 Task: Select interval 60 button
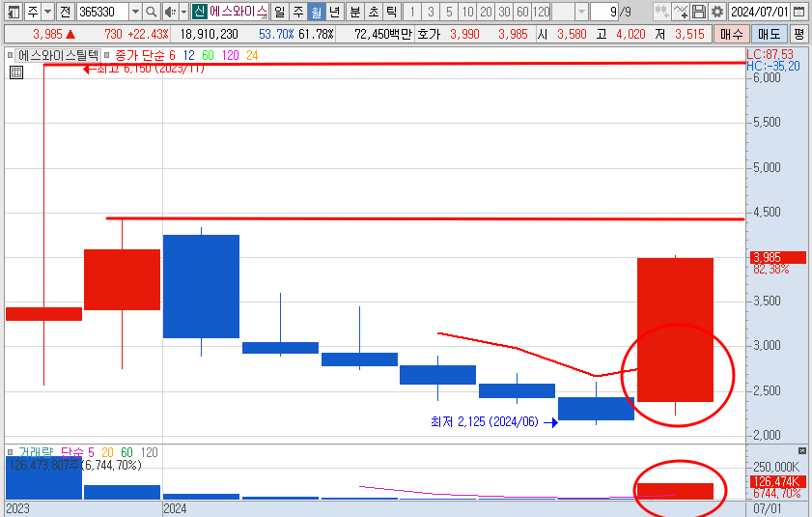coord(523,12)
